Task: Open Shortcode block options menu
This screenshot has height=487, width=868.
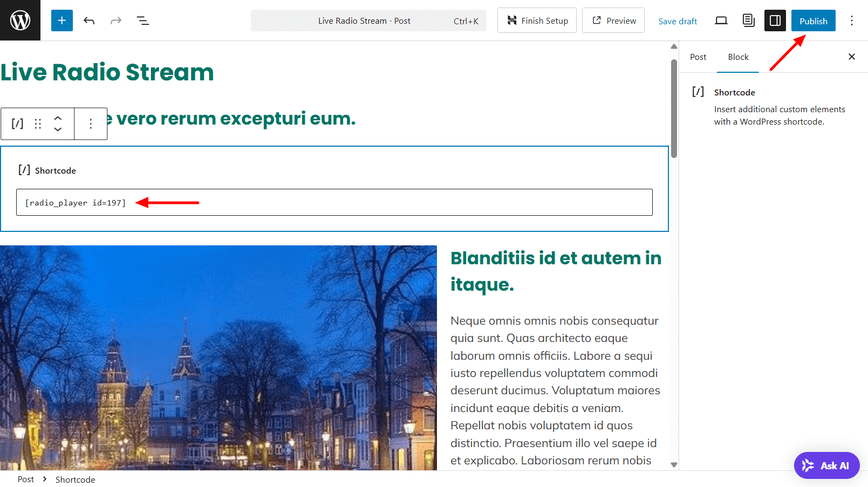Action: (x=91, y=124)
